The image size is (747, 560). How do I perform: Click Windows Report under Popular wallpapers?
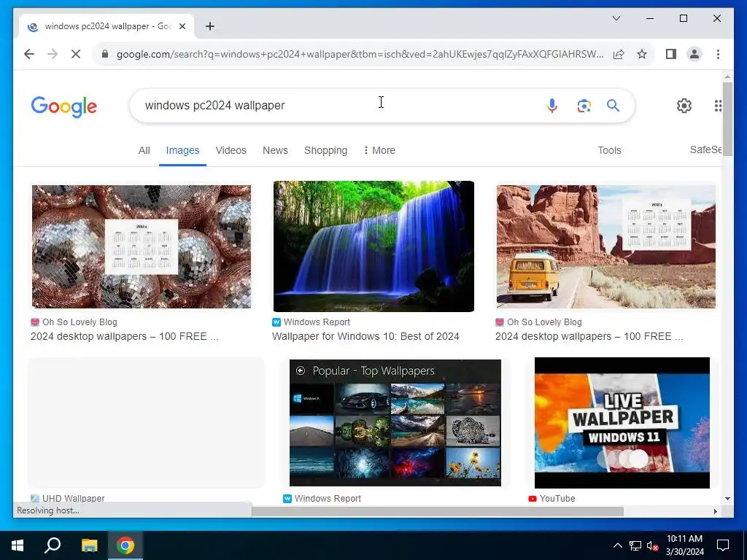(328, 498)
